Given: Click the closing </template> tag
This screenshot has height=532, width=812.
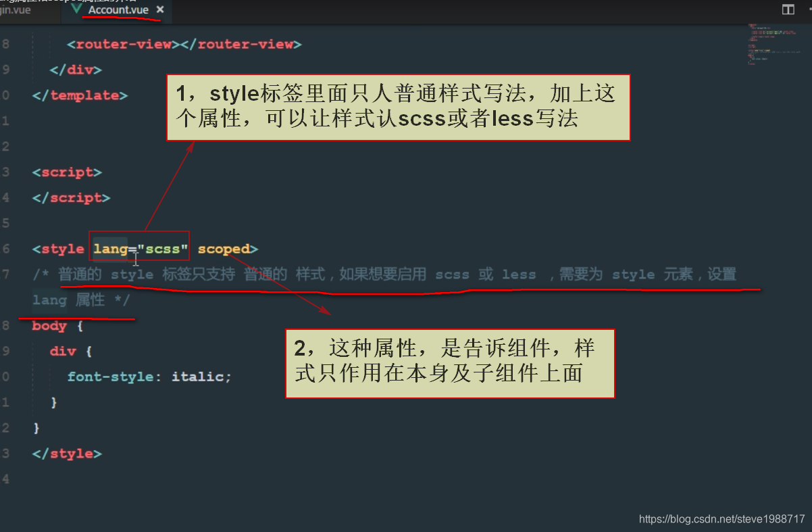Looking at the screenshot, I should (80, 95).
